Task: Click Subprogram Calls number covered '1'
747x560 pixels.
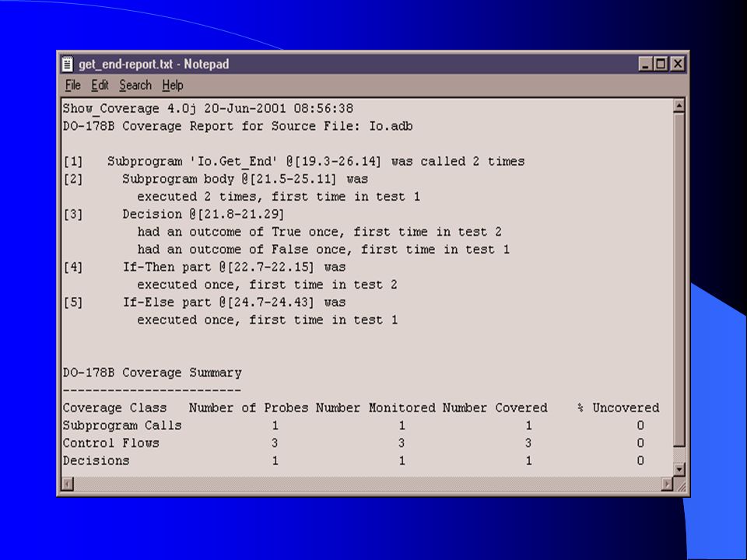Action: [x=529, y=425]
